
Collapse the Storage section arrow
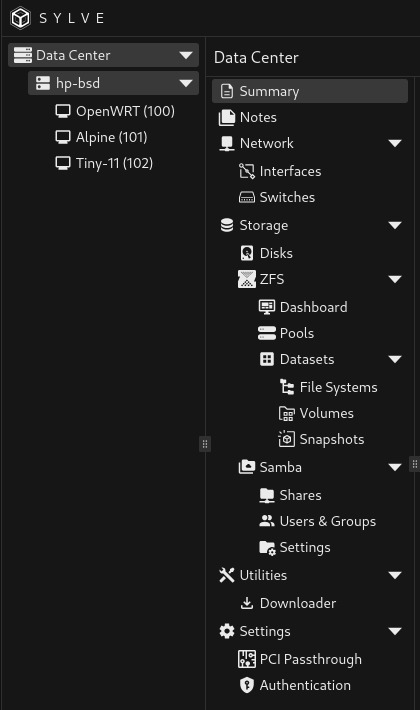[x=395, y=225]
